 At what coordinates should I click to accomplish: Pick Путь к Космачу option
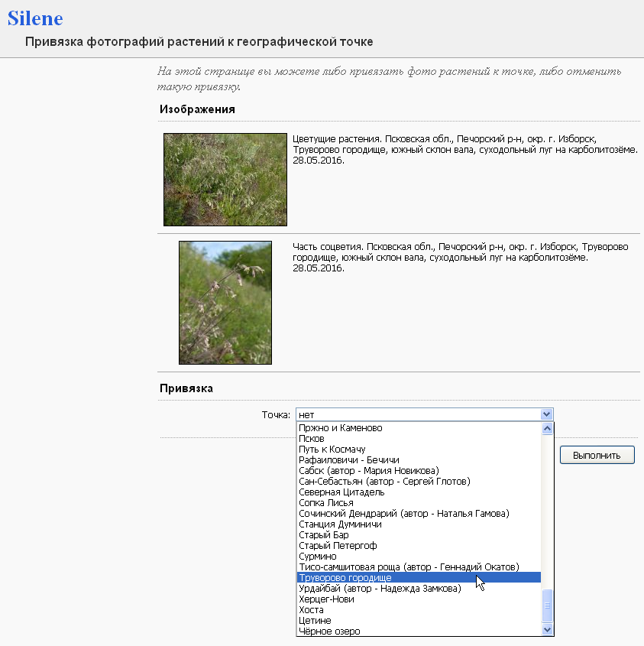point(332,450)
